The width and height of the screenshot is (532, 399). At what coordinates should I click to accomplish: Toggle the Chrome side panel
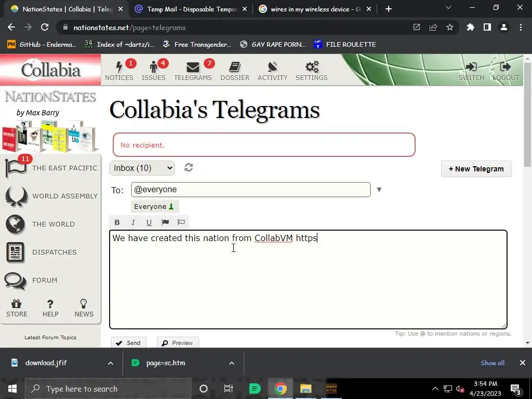(487, 28)
